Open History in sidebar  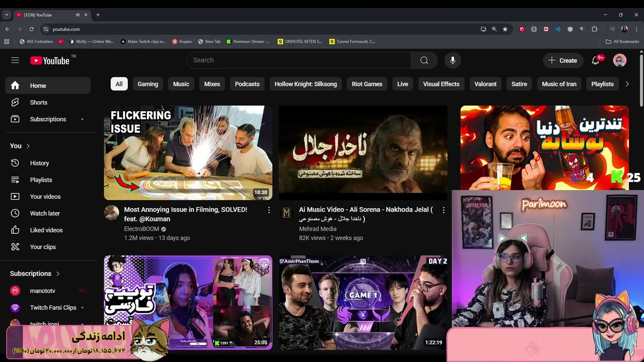coord(48,163)
